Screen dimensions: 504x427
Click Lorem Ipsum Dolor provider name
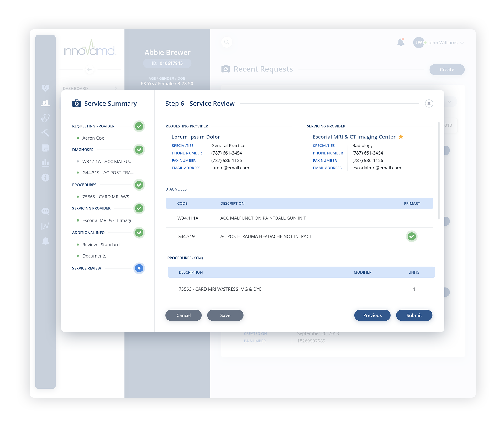196,137
